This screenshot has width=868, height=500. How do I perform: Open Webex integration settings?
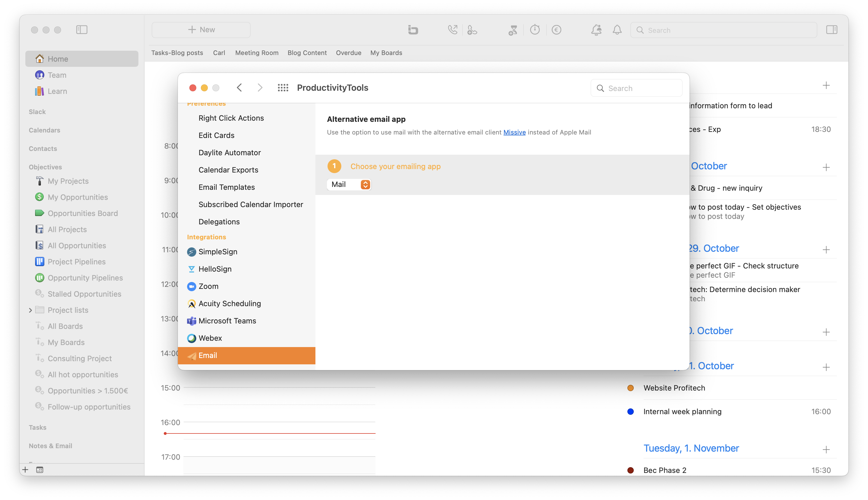[246, 338]
